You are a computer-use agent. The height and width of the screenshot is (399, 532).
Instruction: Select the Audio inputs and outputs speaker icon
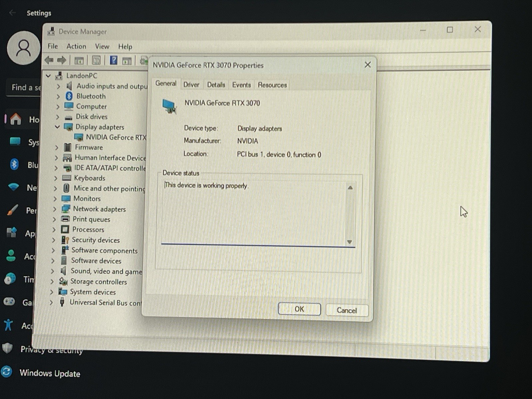[69, 86]
